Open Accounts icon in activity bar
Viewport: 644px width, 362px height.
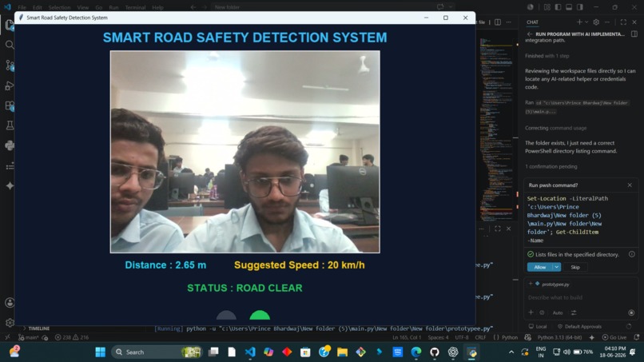pos(10,303)
